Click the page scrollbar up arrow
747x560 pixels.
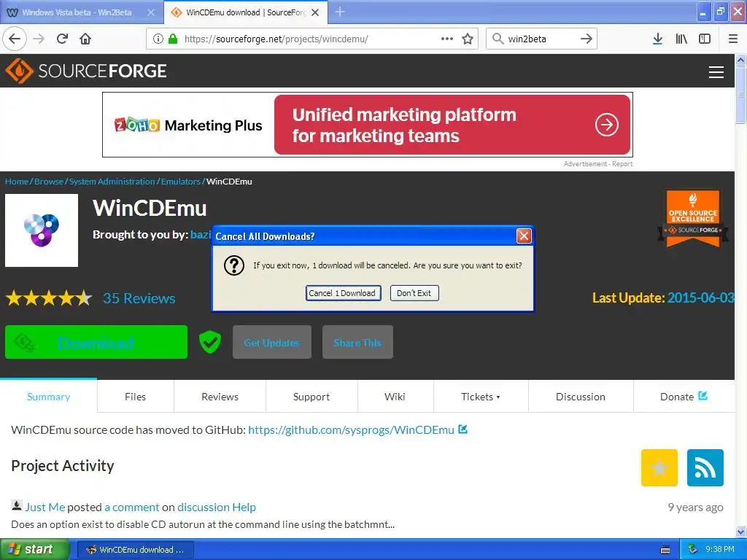(x=740, y=60)
